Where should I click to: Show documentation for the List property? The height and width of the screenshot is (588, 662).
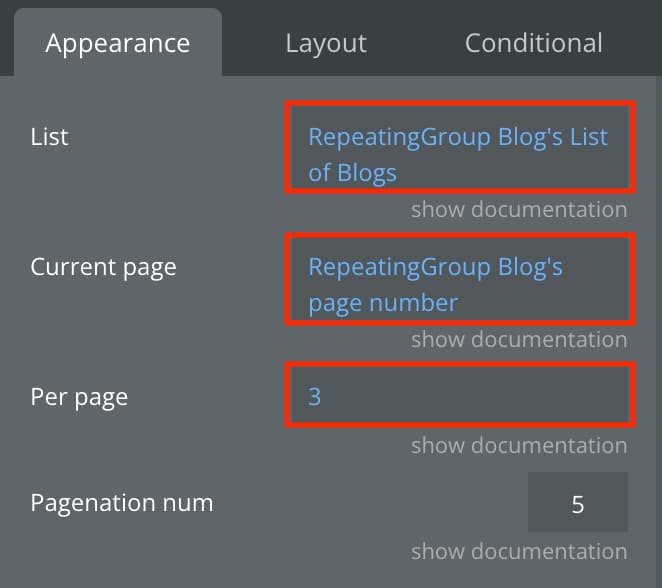[x=519, y=210]
